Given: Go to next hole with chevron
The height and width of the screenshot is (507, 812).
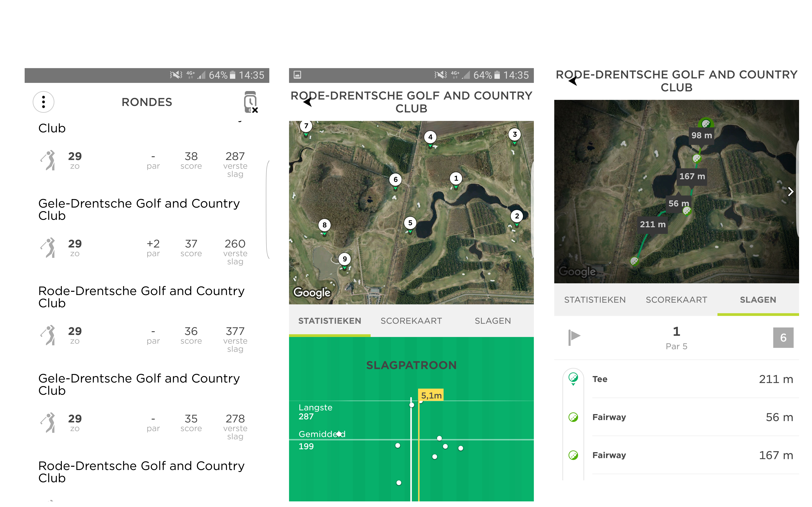Looking at the screenshot, I should point(791,192).
